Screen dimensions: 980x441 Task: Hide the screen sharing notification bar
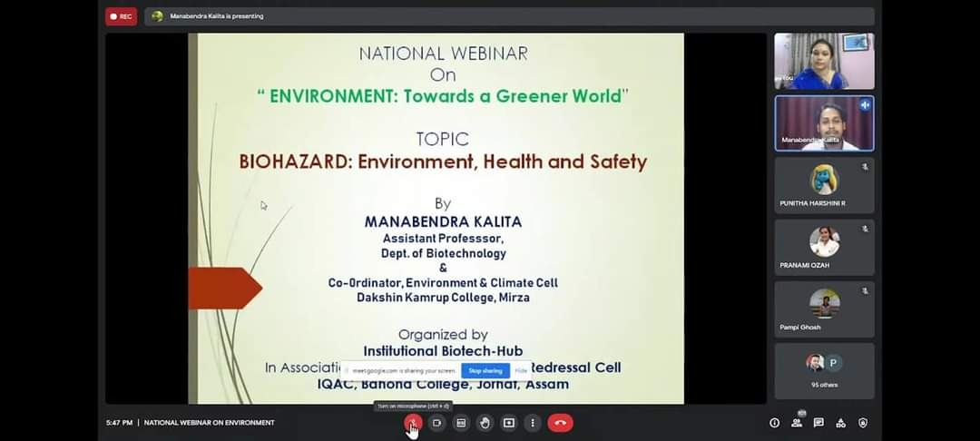[x=521, y=371]
